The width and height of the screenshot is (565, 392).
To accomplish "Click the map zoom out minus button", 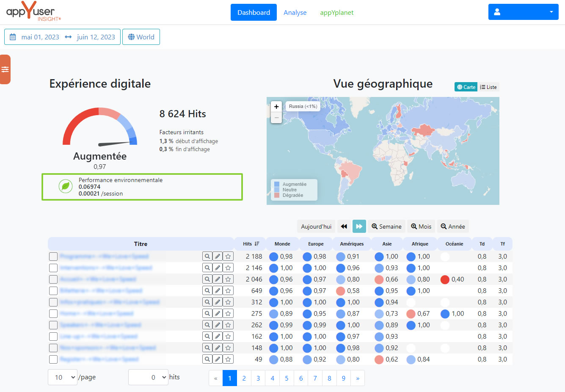I will coord(276,118).
